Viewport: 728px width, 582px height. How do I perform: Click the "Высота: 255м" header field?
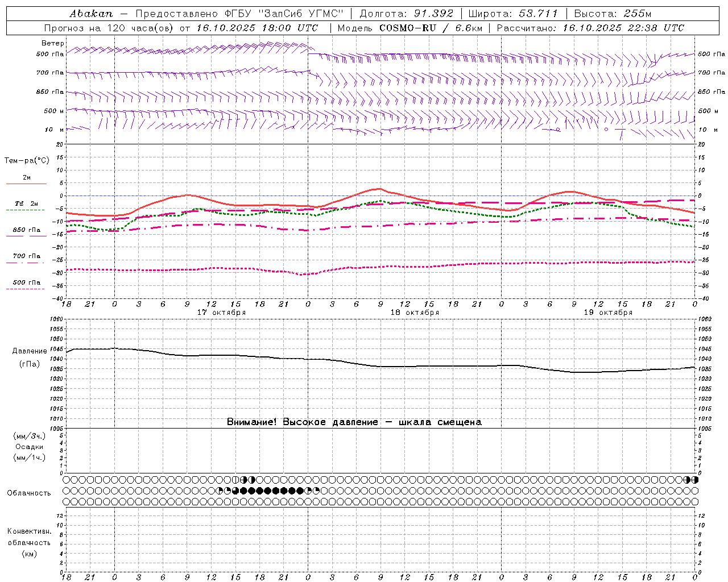pyautogui.click(x=613, y=13)
